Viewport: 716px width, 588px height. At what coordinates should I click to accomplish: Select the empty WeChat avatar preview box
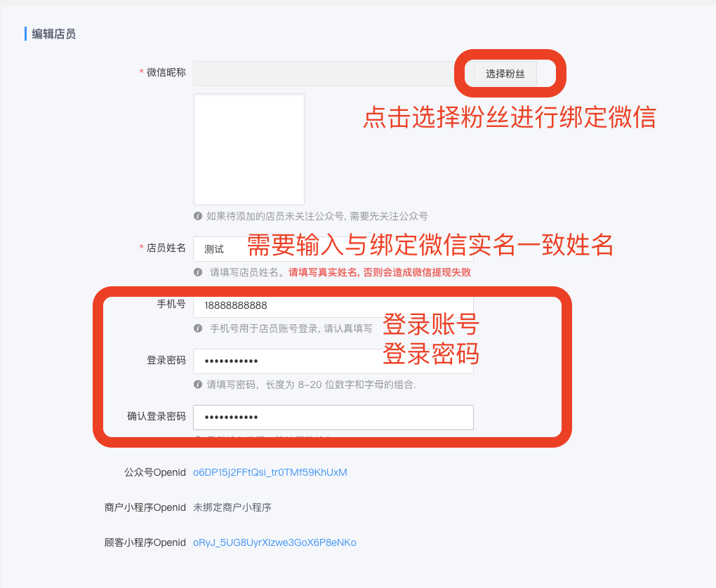click(x=249, y=149)
